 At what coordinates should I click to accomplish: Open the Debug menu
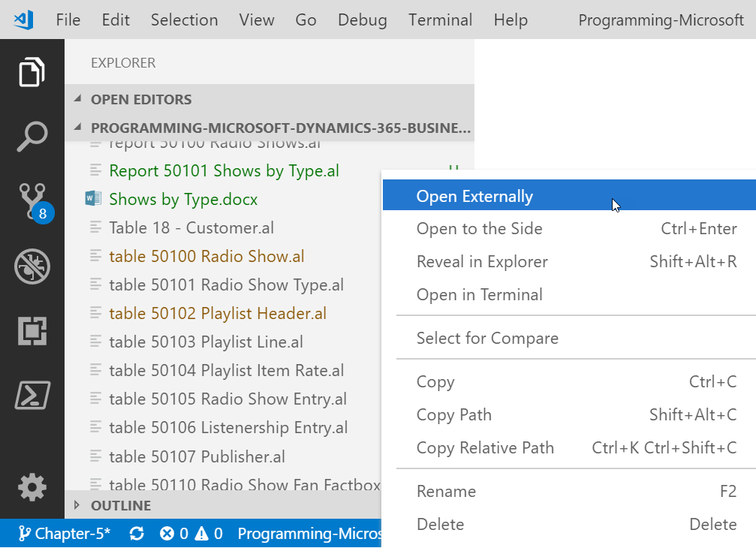tap(362, 20)
